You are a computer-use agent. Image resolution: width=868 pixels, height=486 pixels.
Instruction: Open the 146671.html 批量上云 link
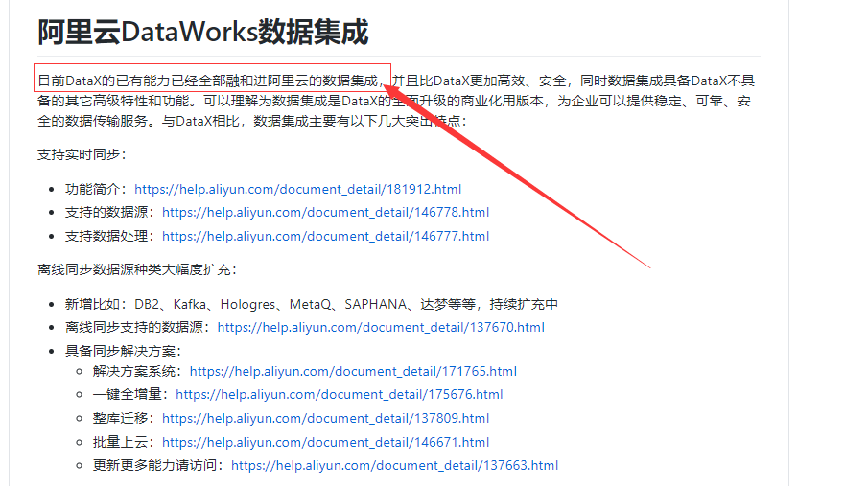point(325,442)
